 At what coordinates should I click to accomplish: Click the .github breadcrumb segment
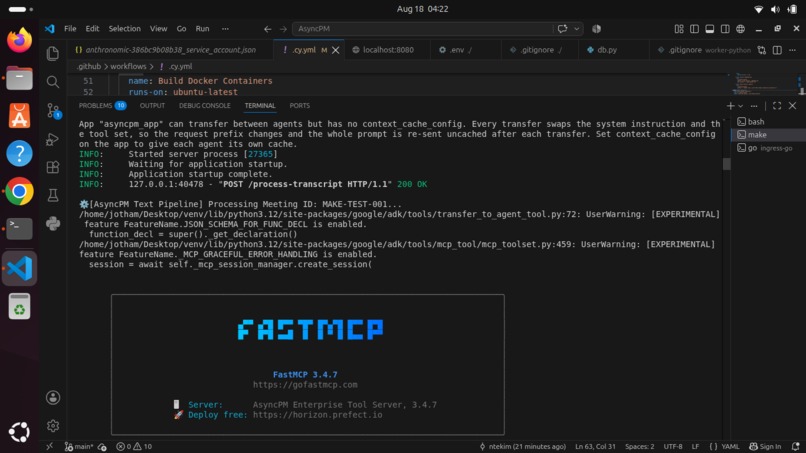pyautogui.click(x=89, y=66)
